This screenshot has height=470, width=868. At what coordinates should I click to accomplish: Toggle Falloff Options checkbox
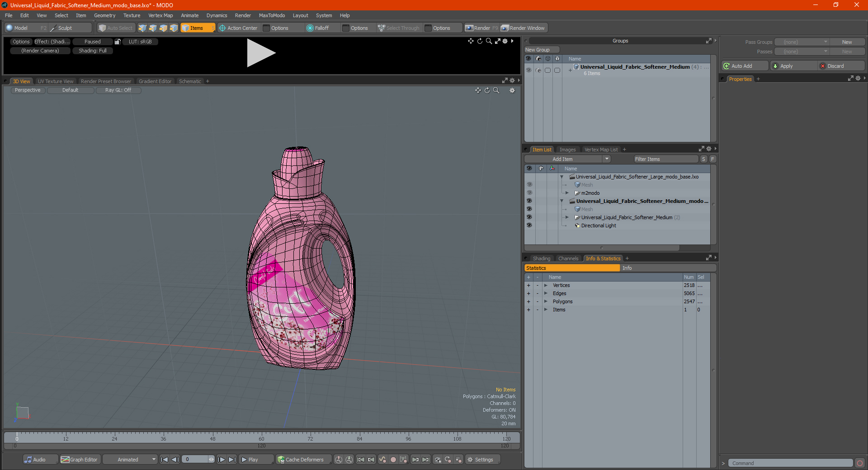(346, 28)
